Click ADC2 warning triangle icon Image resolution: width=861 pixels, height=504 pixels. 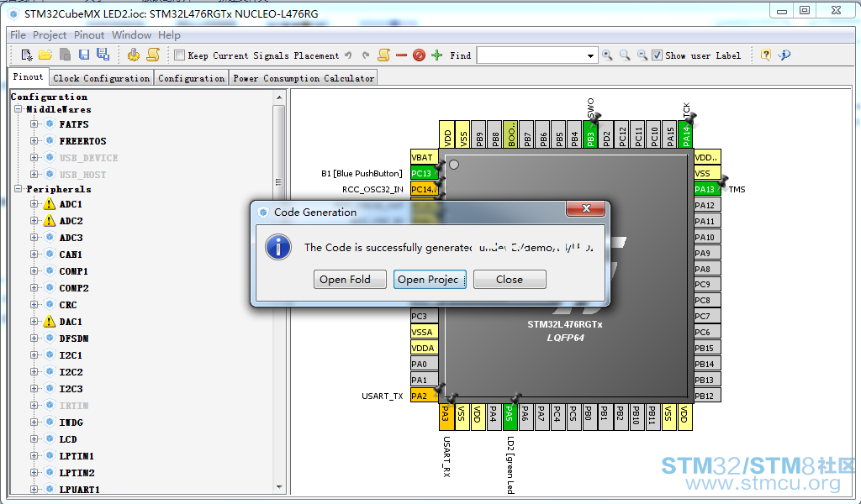click(x=50, y=220)
